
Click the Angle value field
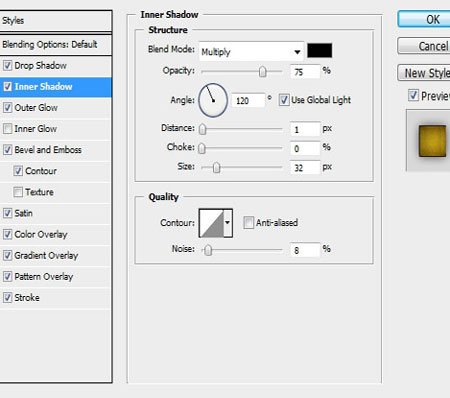(249, 100)
